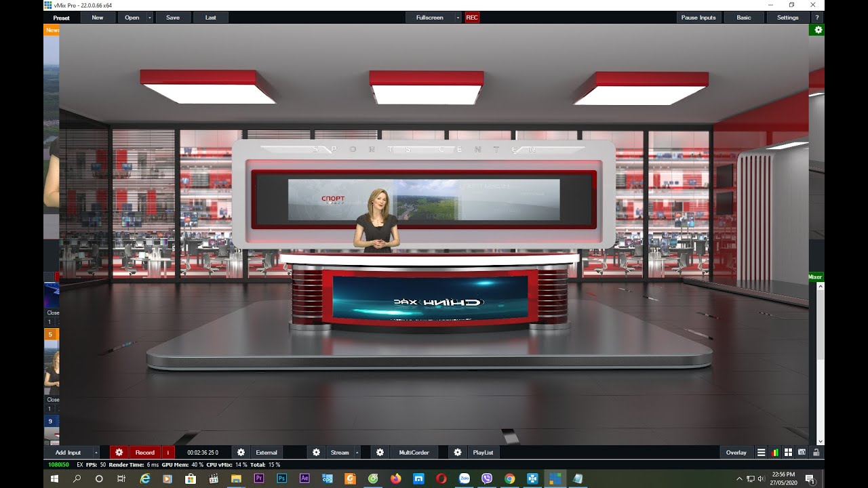The height and width of the screenshot is (488, 868).
Task: Open Stream settings gear icon
Action: pyautogui.click(x=316, y=452)
